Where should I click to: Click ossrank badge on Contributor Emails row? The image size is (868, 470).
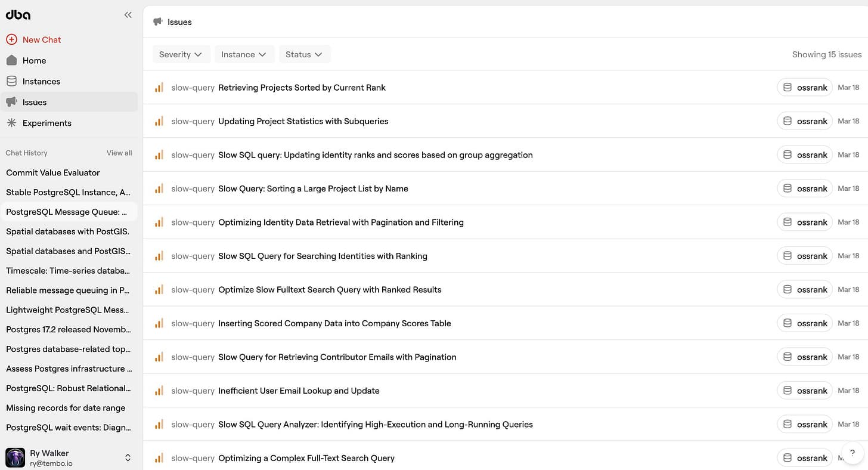(x=804, y=357)
